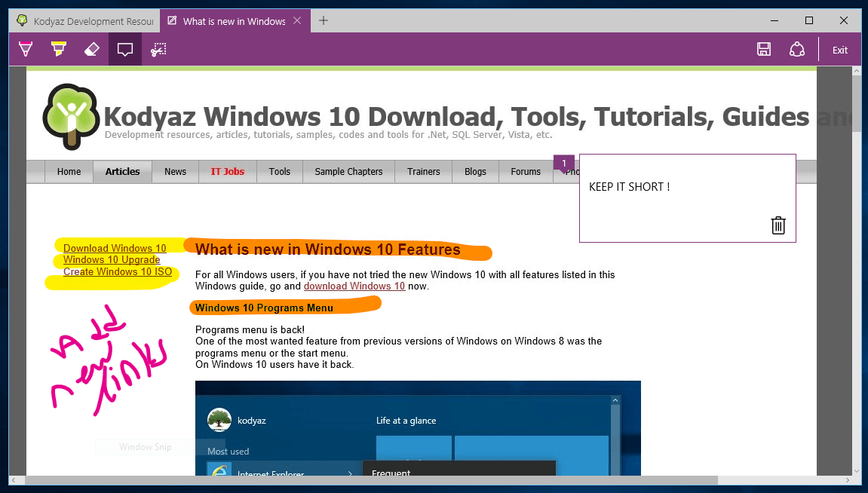Save the web note
The image size is (868, 493).
pos(764,49)
